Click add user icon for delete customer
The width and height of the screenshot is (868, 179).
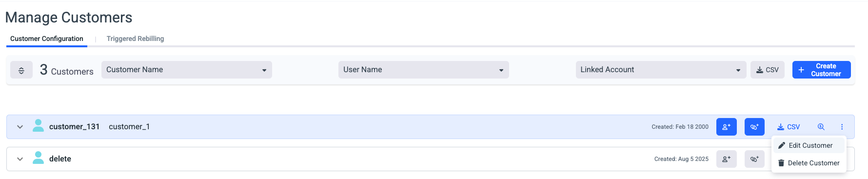pyautogui.click(x=726, y=159)
